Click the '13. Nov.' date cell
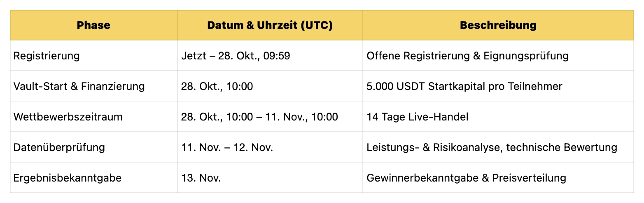 pyautogui.click(x=201, y=178)
